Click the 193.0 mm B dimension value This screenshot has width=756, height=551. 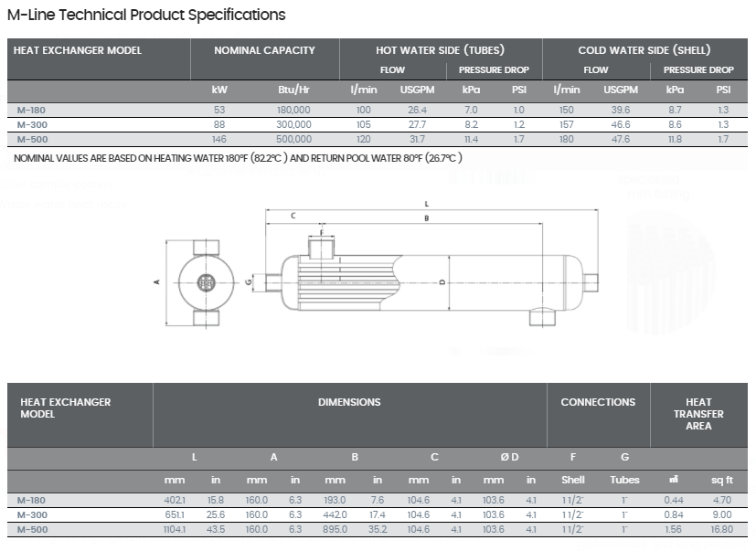pos(335,501)
